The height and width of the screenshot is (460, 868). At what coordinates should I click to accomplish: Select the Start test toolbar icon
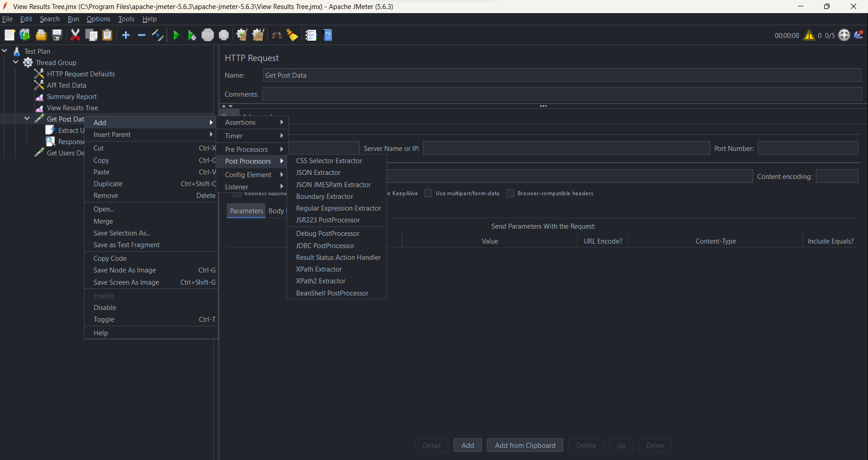176,35
